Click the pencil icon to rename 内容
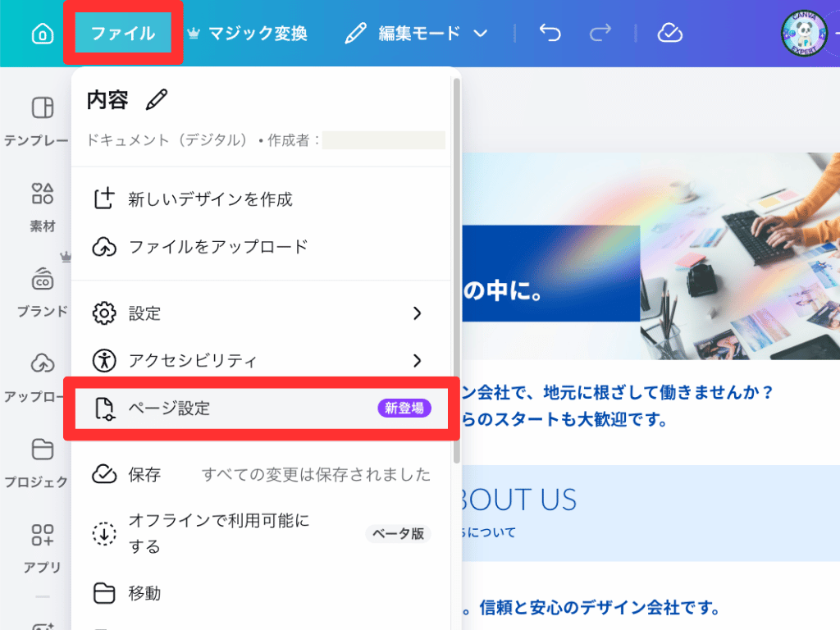 point(155,98)
